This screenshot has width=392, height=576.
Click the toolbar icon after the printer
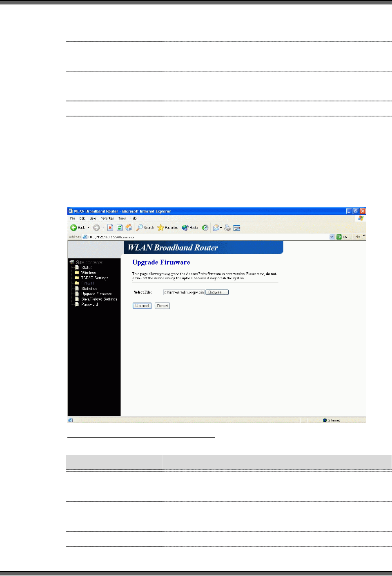pos(237,228)
